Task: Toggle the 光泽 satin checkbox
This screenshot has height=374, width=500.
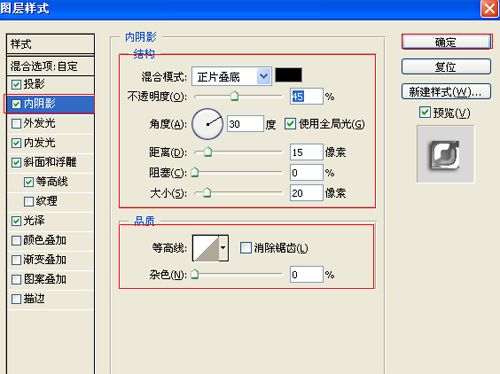Action: tap(16, 221)
